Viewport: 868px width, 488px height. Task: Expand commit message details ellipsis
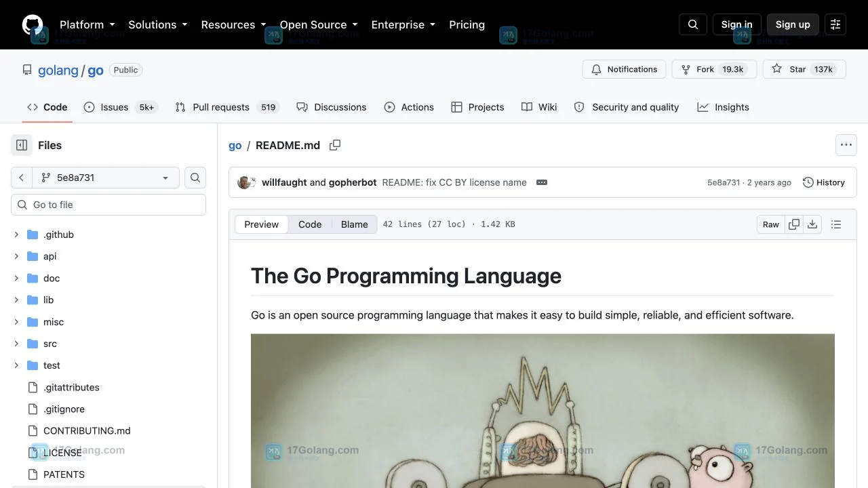[542, 182]
